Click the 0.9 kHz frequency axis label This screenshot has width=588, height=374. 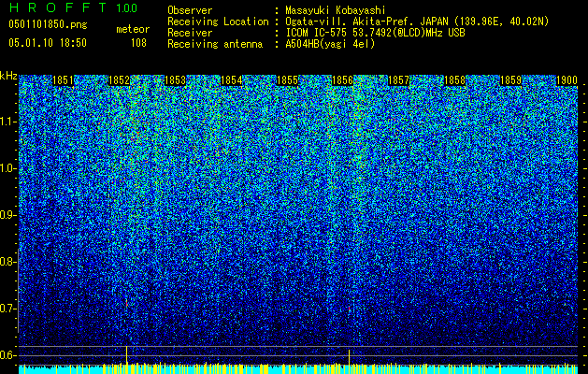(x=8, y=215)
